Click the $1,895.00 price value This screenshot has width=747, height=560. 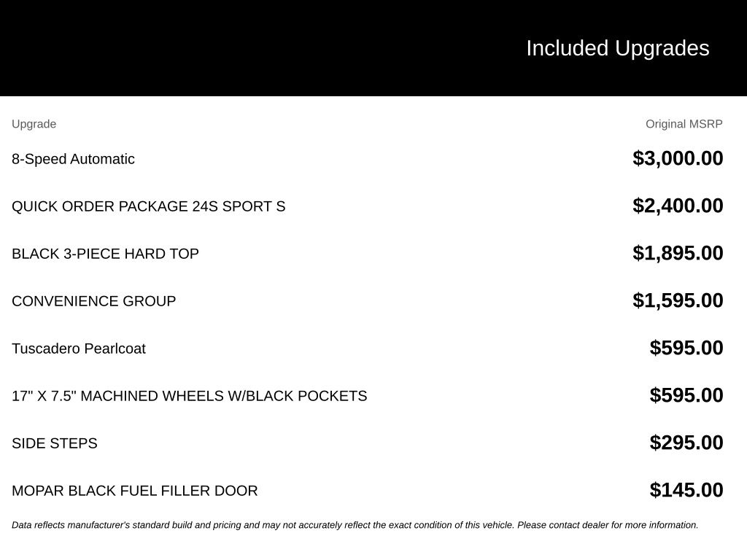[x=678, y=253]
